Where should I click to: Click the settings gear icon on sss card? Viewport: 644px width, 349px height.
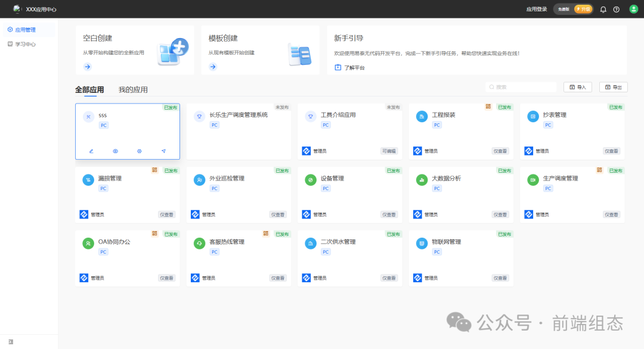pyautogui.click(x=139, y=151)
